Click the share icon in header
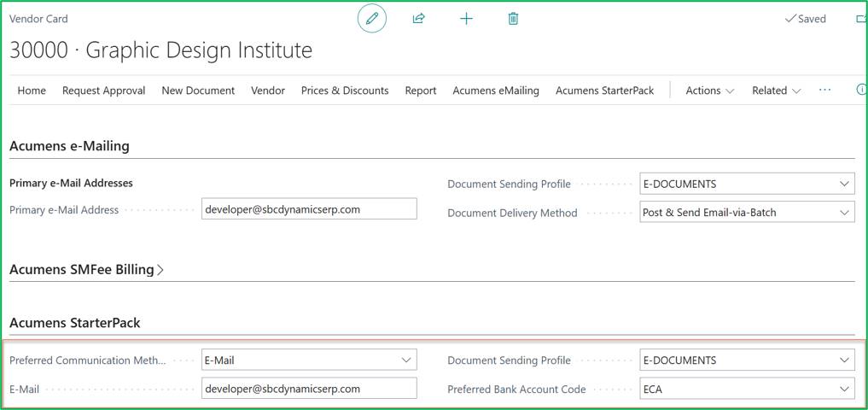868x410 pixels. [418, 19]
